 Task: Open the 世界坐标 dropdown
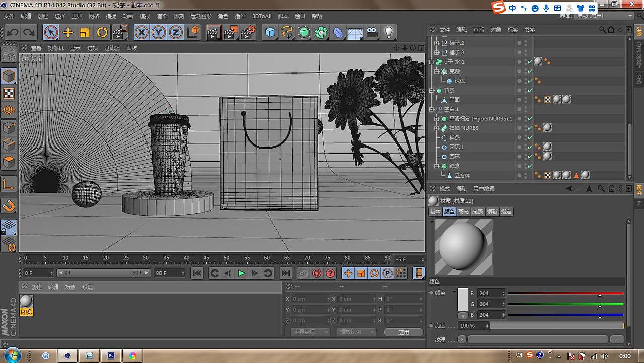point(310,332)
